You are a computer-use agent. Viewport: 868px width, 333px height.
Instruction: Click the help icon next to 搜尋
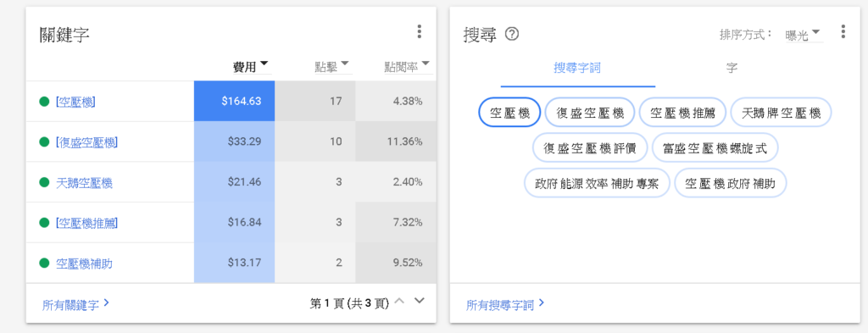click(512, 34)
